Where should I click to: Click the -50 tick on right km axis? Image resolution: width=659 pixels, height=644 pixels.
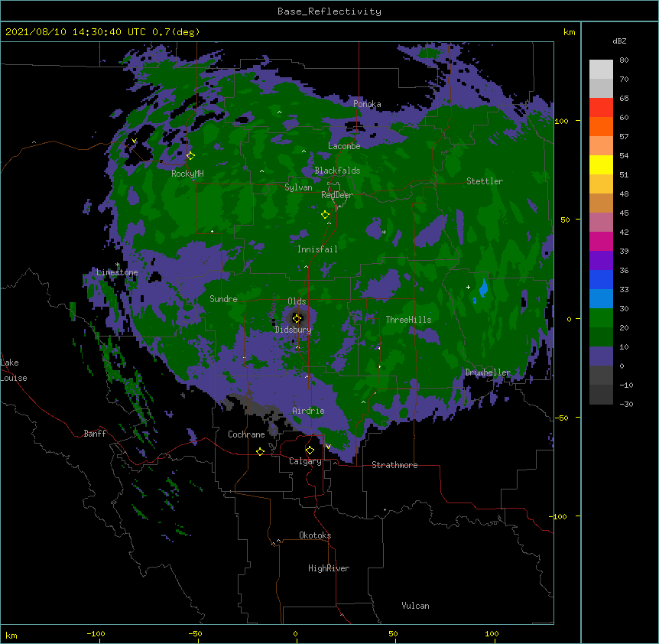tap(561, 418)
